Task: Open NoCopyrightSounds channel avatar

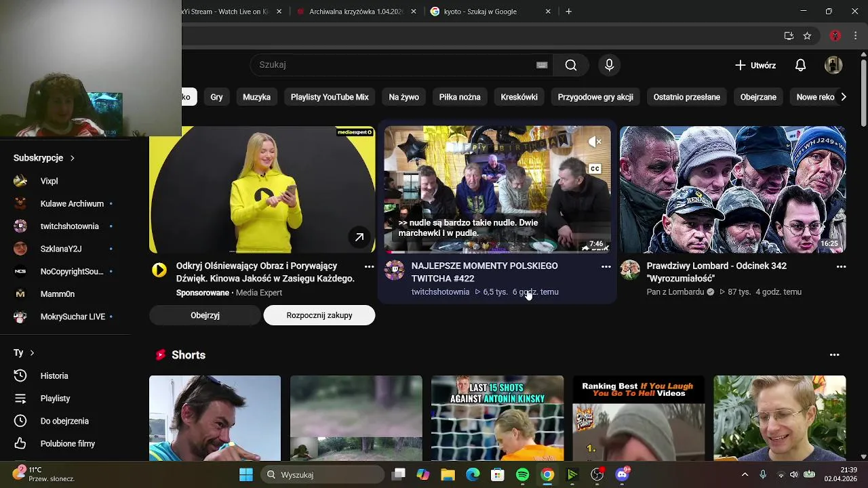Action: coord(20,271)
